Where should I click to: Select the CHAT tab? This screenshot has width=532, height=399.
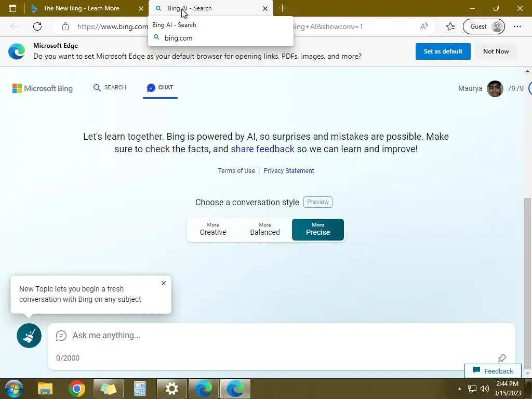[x=160, y=87]
